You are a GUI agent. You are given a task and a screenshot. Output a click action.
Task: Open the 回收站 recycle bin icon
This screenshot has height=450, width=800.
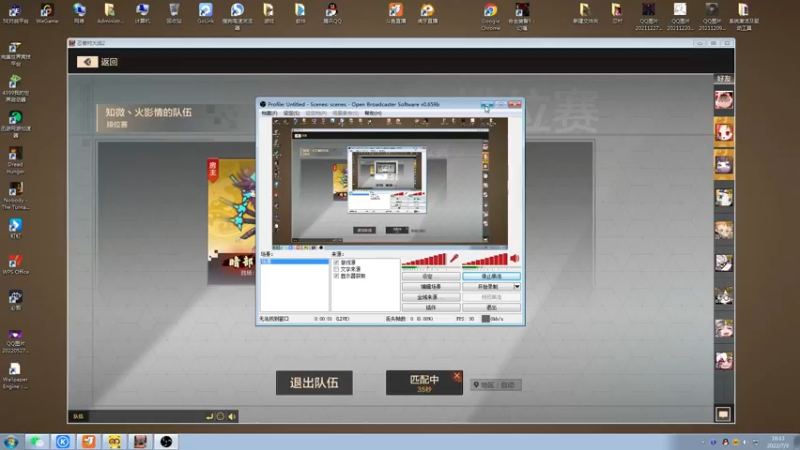coord(174,14)
